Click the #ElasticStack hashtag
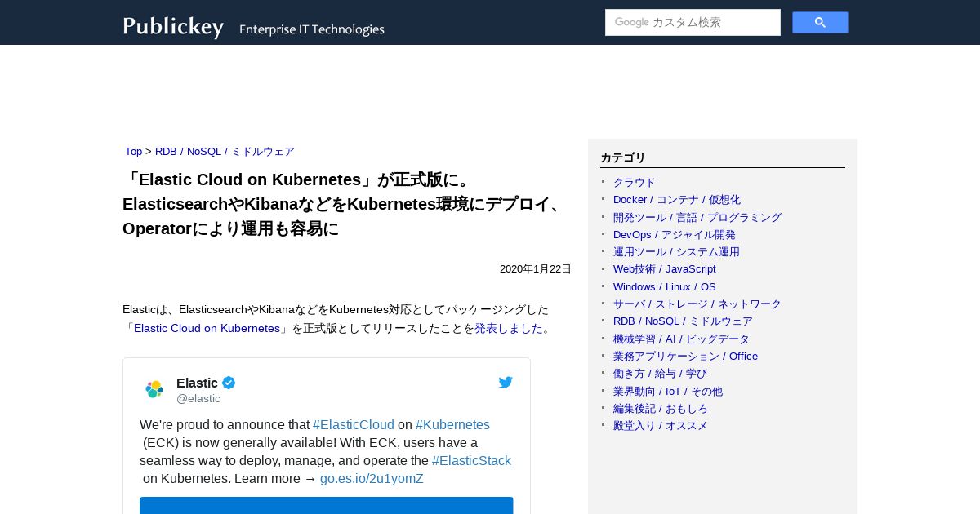Image resolution: width=980 pixels, height=514 pixels. (471, 461)
